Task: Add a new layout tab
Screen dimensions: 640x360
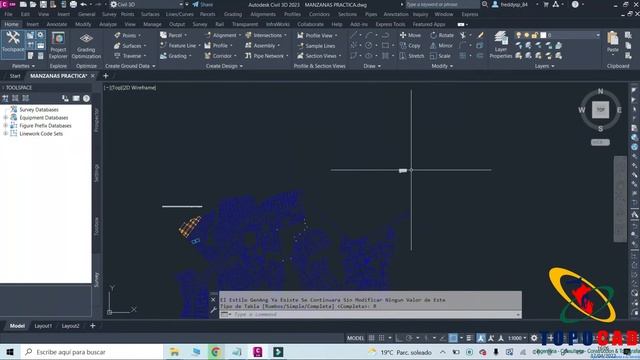Action: 93,326
